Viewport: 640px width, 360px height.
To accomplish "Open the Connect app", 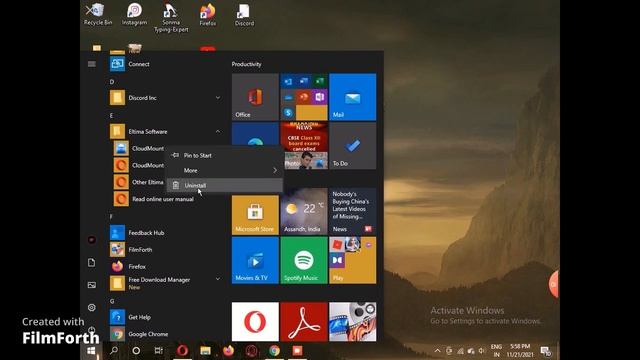I will [165, 64].
